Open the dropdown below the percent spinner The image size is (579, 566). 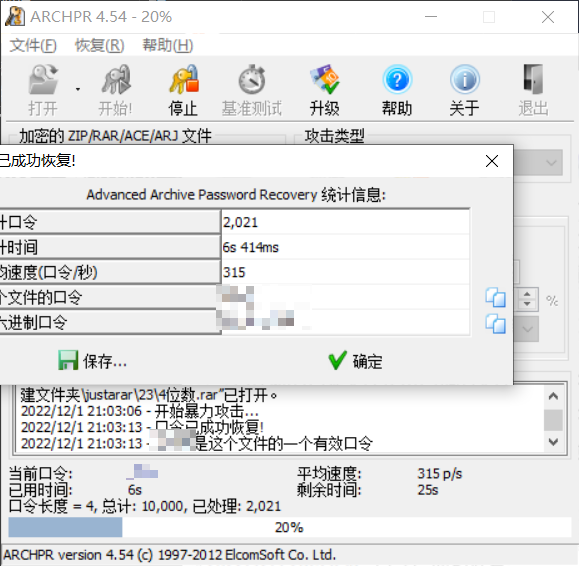pos(527,329)
